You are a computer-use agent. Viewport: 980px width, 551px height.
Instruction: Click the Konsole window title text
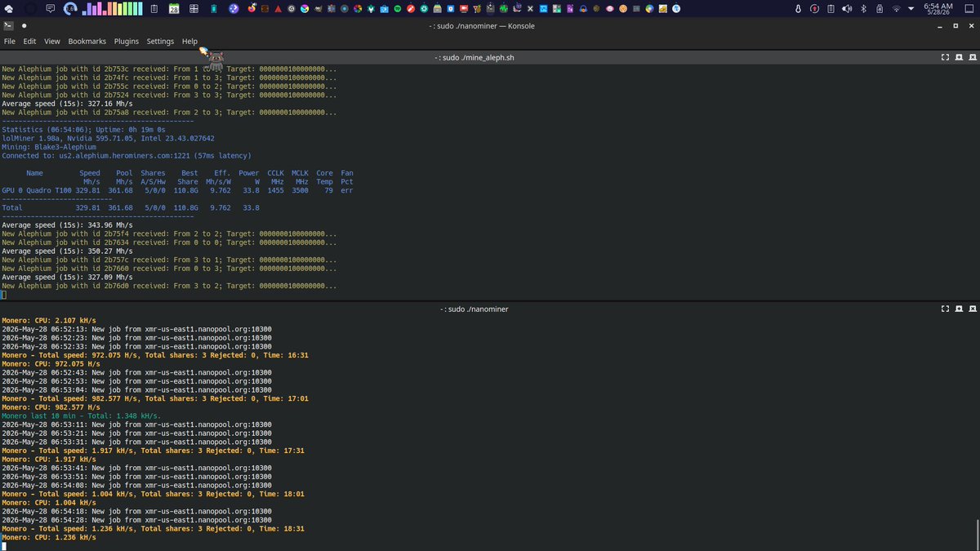[x=481, y=25]
